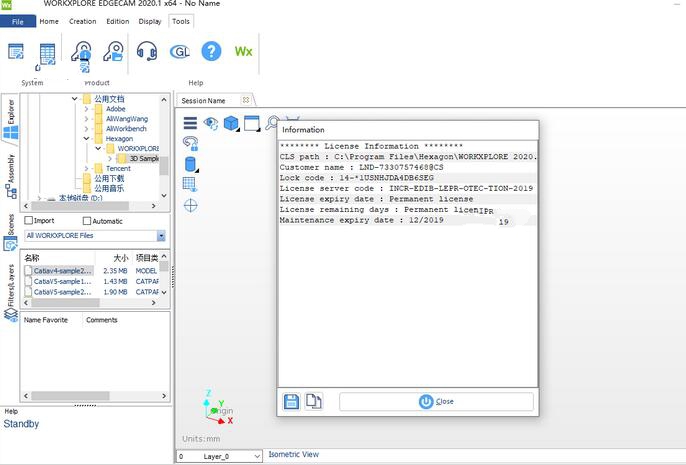Click the eye visibility icon in viewport toolbar
Viewport: 686px width, 465px height.
point(210,123)
